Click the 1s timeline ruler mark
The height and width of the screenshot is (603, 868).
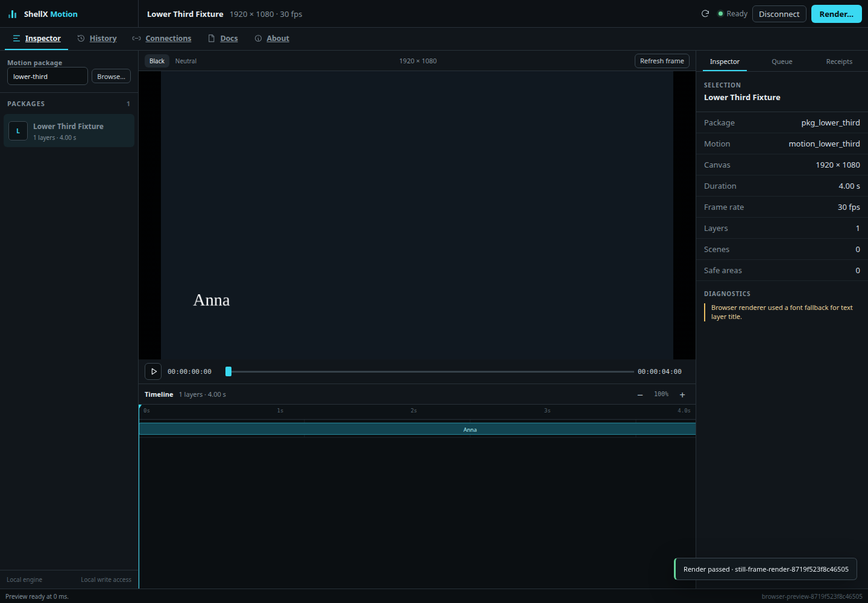280,411
